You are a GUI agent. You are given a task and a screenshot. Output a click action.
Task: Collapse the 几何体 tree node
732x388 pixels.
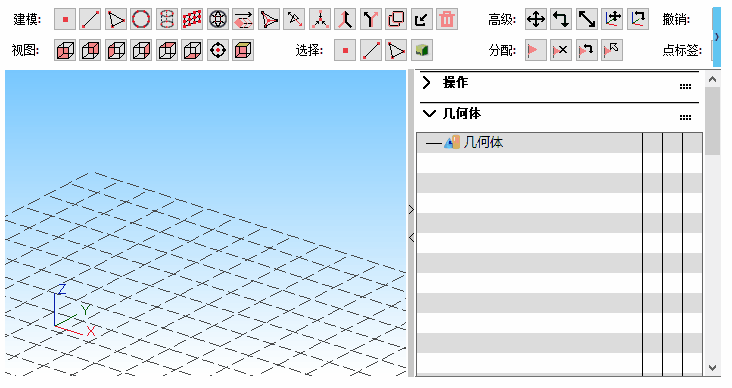[x=434, y=143]
